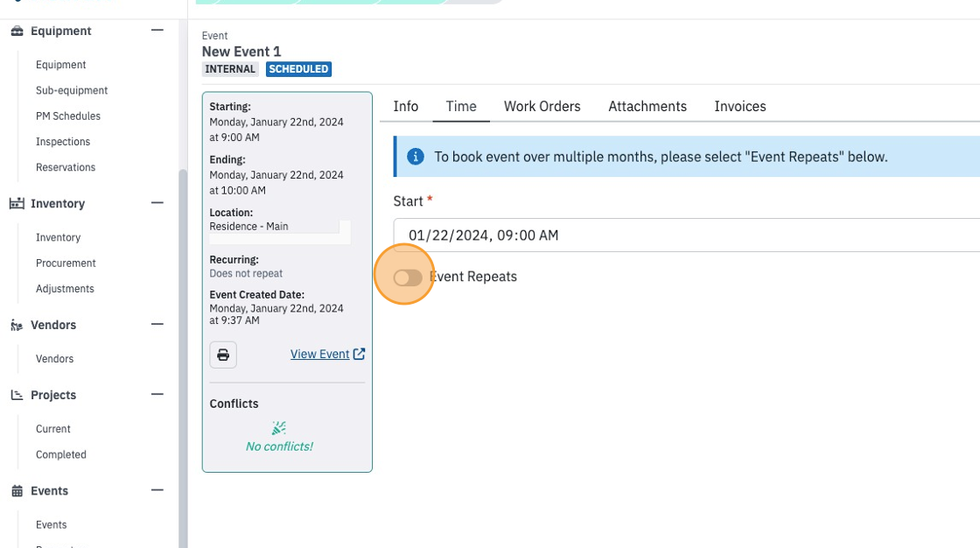Click the Equipment briefcase section icon
This screenshot has width=980, height=548.
17,31
